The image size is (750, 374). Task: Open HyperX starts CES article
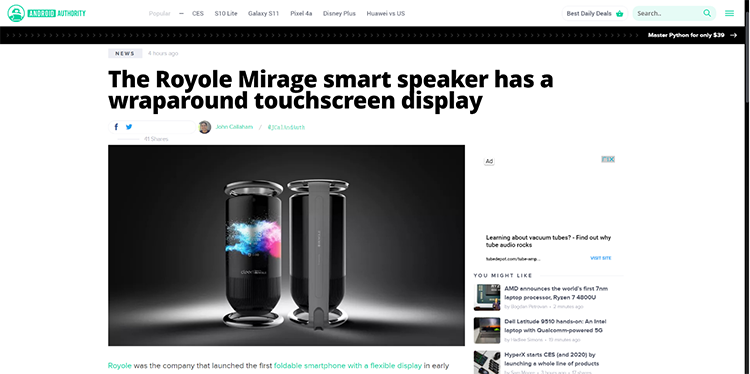tap(552, 359)
